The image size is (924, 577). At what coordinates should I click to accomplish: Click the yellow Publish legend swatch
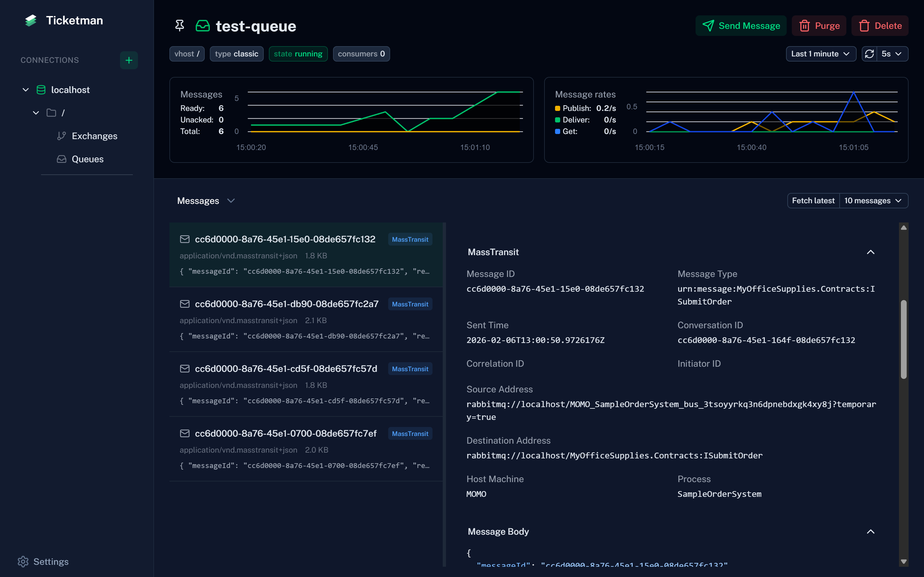tap(558, 108)
